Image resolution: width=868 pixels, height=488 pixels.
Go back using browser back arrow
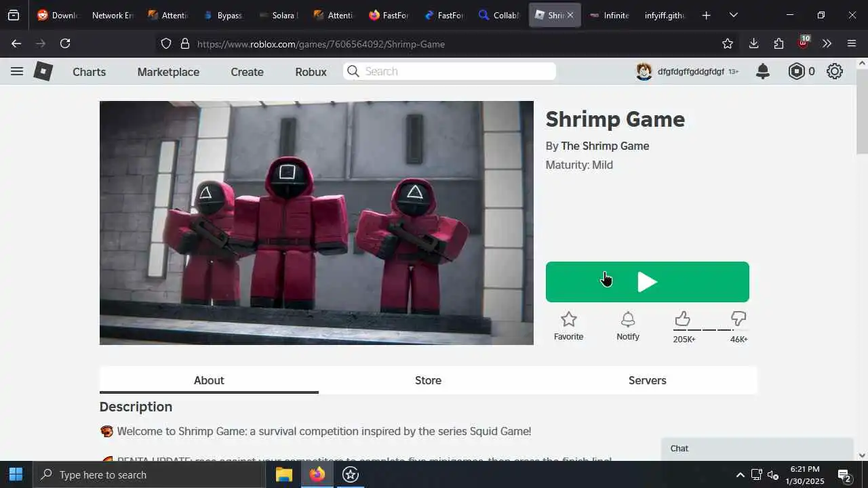pyautogui.click(x=16, y=43)
